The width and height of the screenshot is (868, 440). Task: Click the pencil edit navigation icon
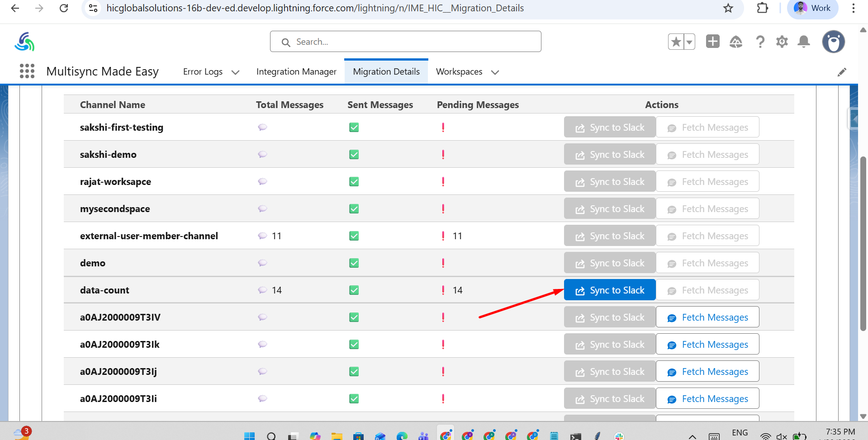pyautogui.click(x=842, y=72)
